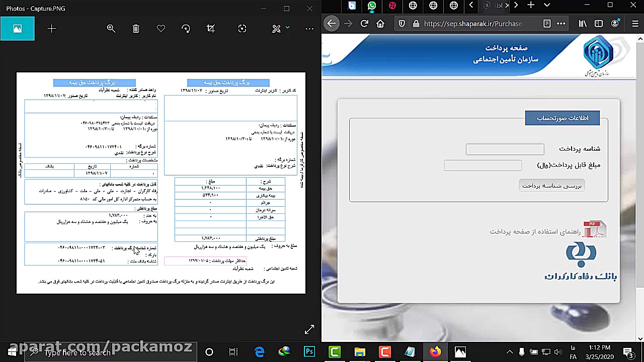Screen dimensions: 644x362
Task: Open the green Camtasia taskbar icon
Action: [x=335, y=352]
